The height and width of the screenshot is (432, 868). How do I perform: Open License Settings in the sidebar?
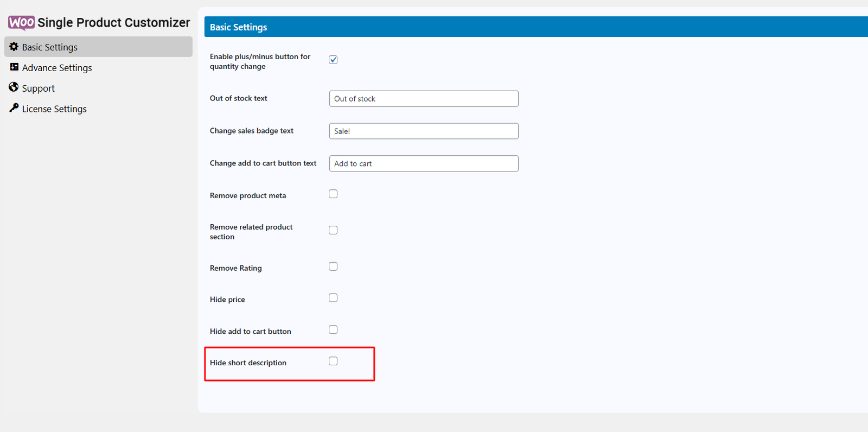[x=54, y=109]
